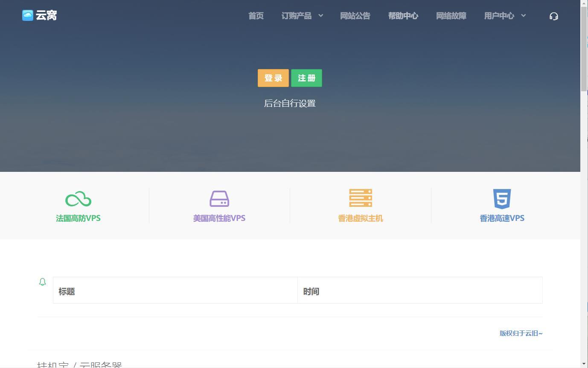Open 帮助中心 from the nav bar
Viewport: 588px width, 368px height.
click(x=403, y=16)
